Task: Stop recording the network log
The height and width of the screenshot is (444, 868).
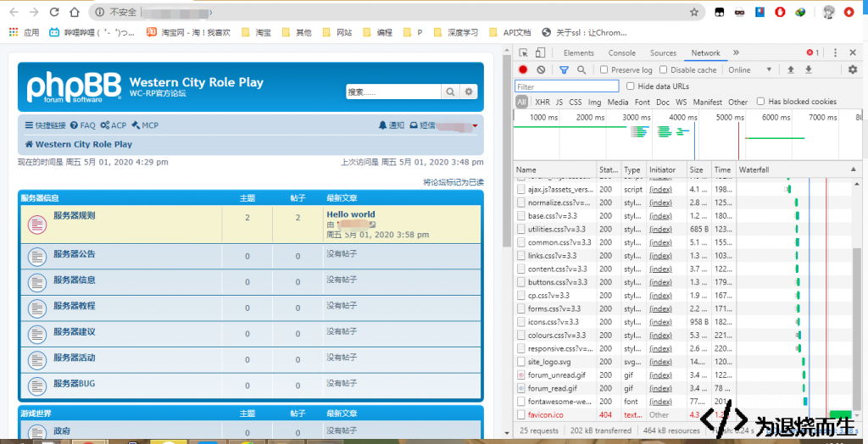Action: 523,69
